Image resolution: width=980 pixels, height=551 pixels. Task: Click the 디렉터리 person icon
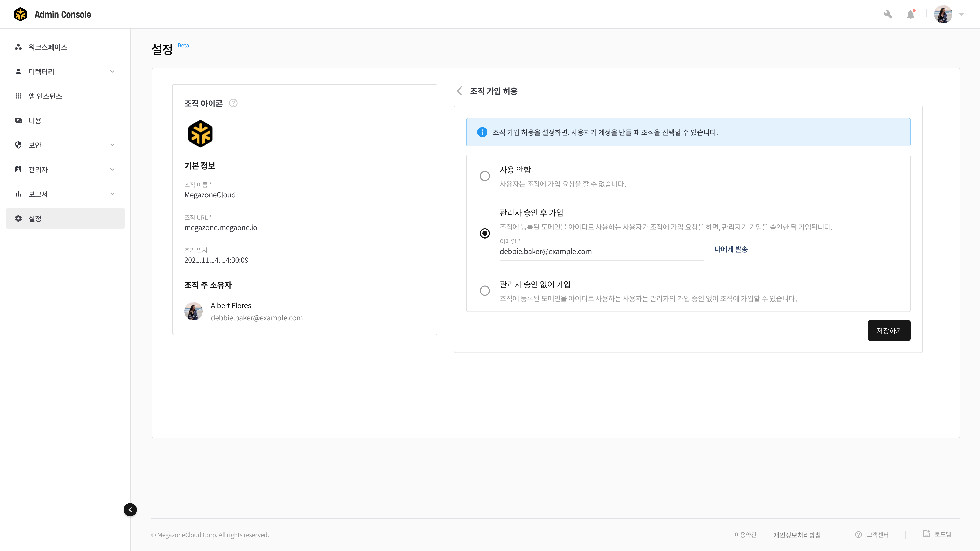pyautogui.click(x=18, y=71)
